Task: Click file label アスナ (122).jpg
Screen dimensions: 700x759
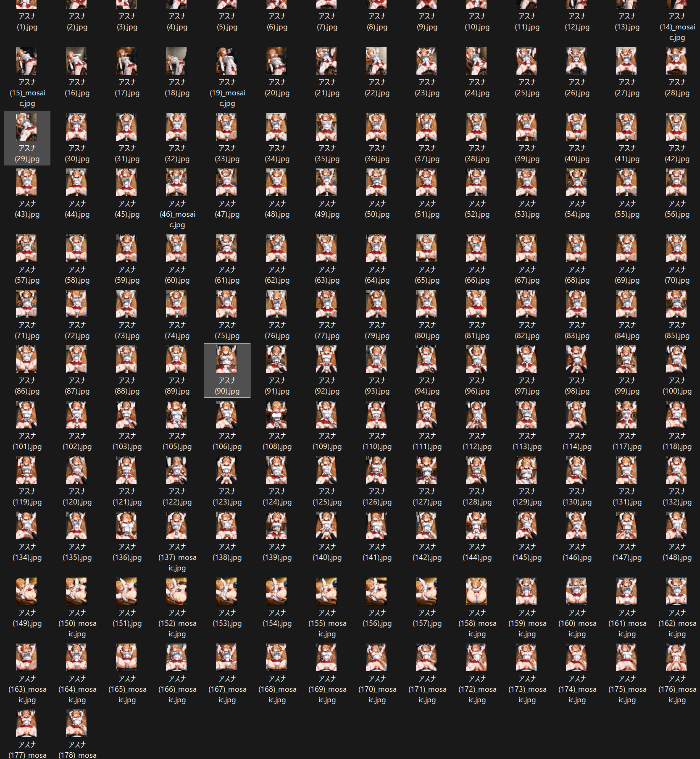Action: point(177,496)
